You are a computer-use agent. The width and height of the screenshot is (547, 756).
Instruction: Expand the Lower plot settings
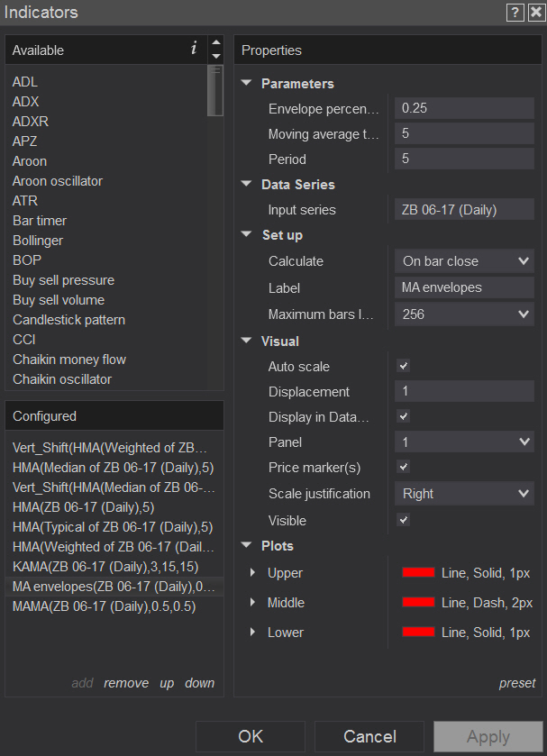252,633
